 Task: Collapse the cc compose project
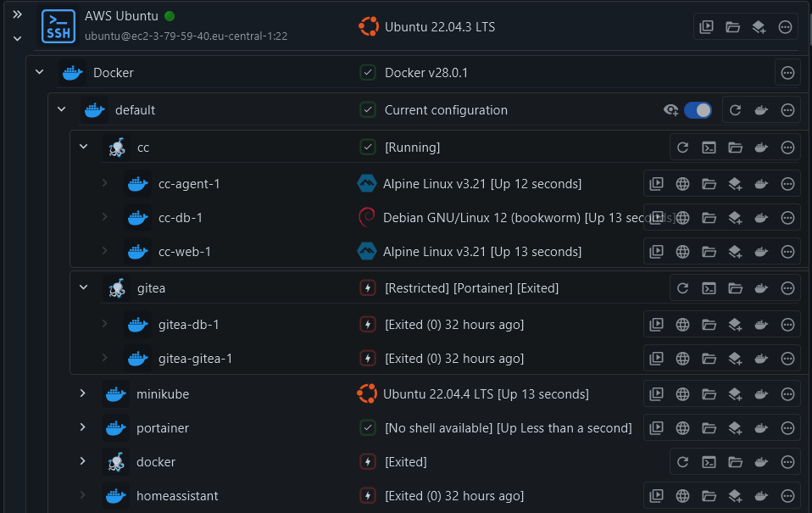[x=83, y=147]
